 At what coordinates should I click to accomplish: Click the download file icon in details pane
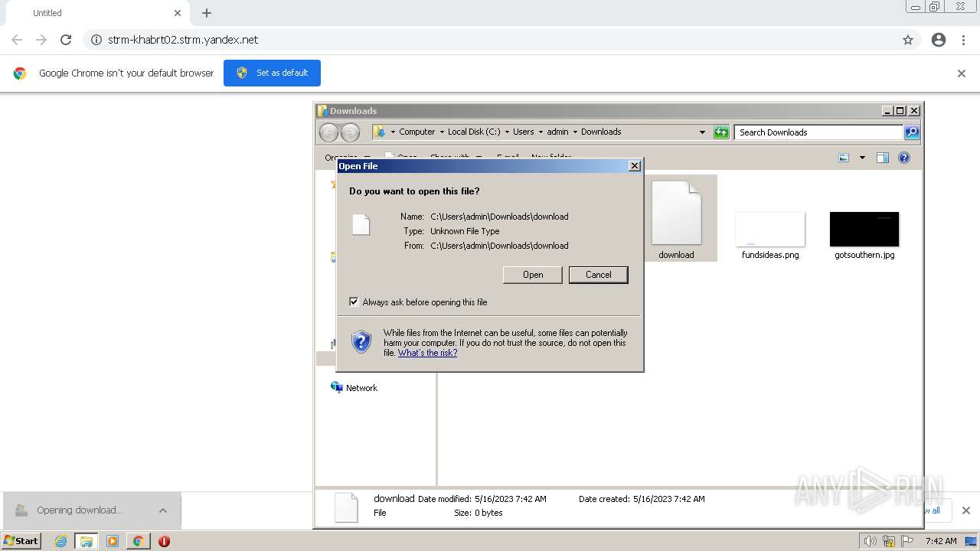click(346, 507)
